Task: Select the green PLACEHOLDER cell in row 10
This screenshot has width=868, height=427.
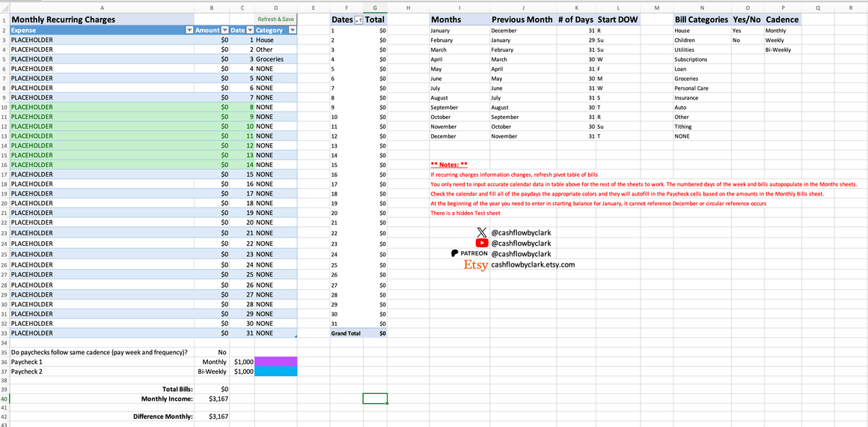Action: (102, 107)
